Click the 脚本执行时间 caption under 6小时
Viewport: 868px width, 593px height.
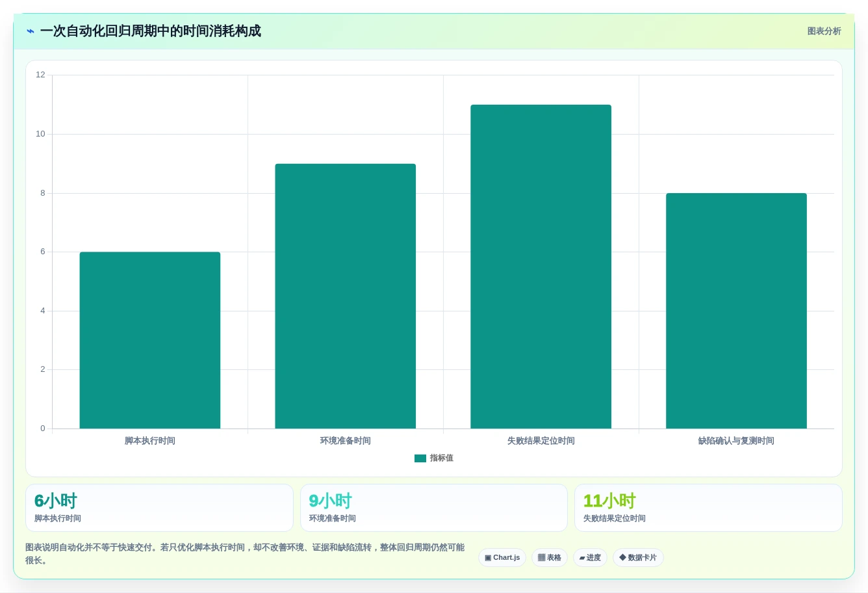tap(58, 519)
